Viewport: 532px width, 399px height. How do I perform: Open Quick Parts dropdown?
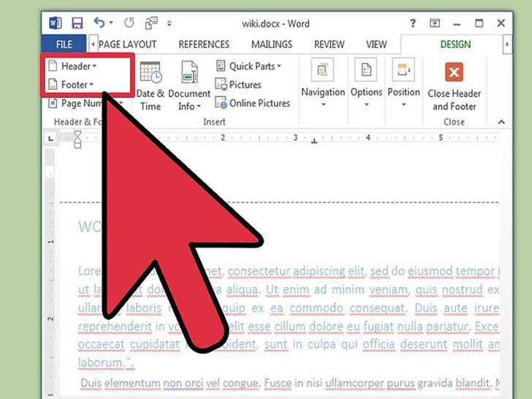pyautogui.click(x=248, y=66)
